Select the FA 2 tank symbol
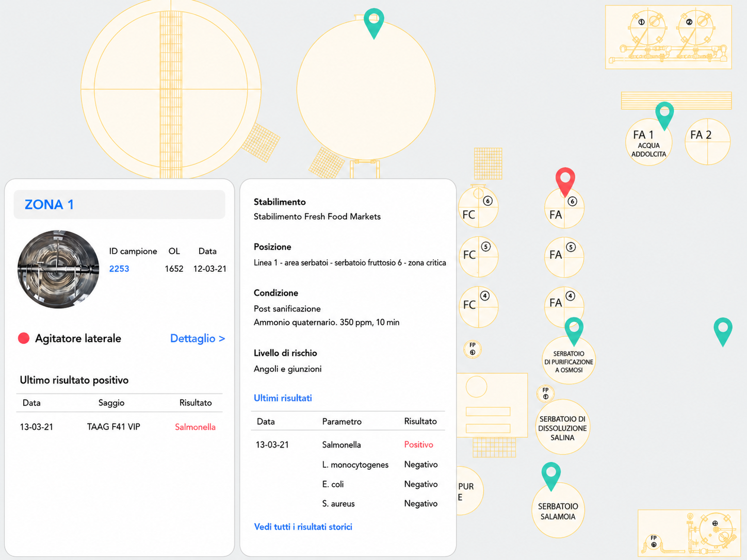The height and width of the screenshot is (560, 747). 707,142
